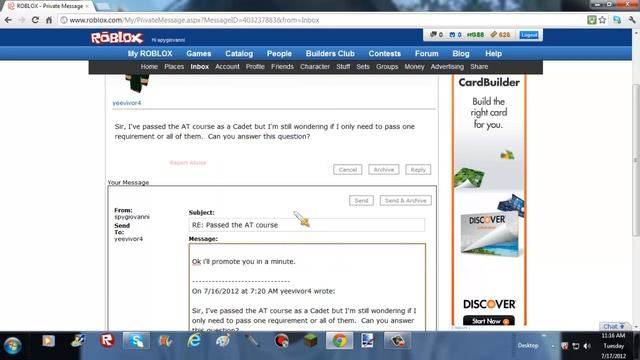Open the Games menu item

(199, 53)
